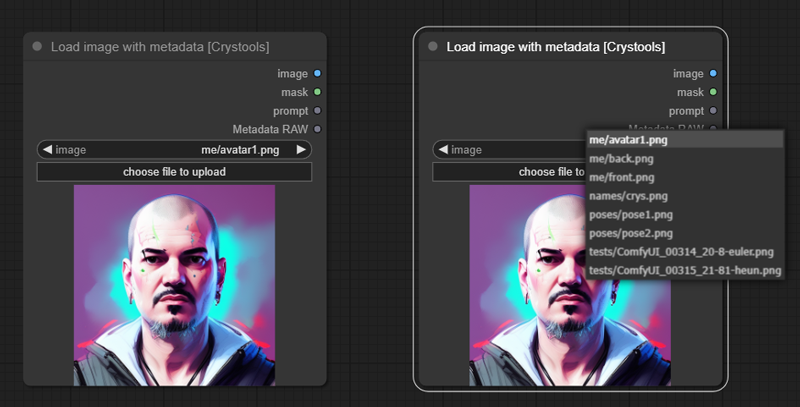This screenshot has width=800, height=407.
Task: Click the blue image output port on left node
Action: click(317, 73)
